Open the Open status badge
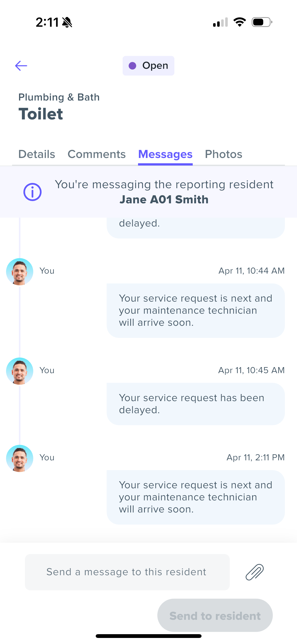The height and width of the screenshot is (644, 297). 148,66
